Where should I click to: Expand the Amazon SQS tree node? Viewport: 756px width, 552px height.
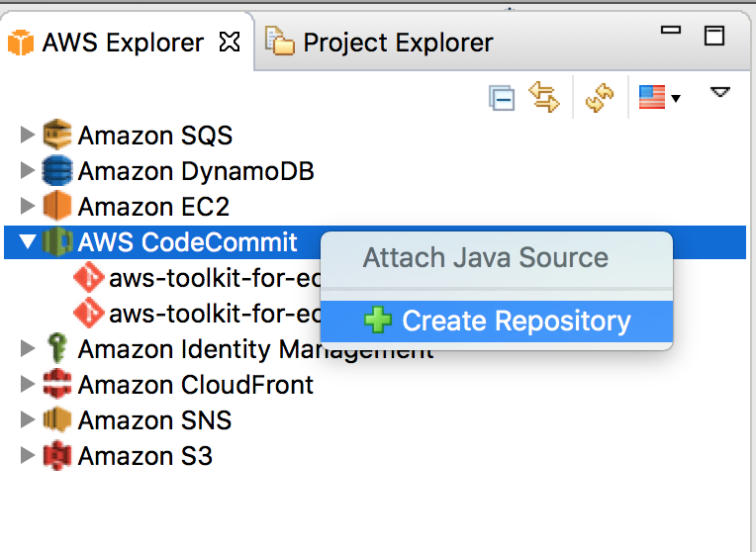[x=28, y=135]
